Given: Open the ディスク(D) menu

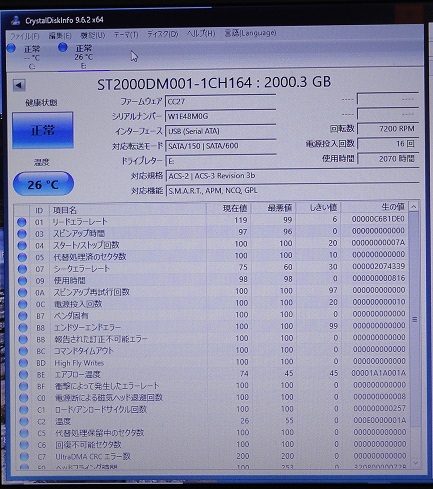Looking at the screenshot, I should coord(163,34).
